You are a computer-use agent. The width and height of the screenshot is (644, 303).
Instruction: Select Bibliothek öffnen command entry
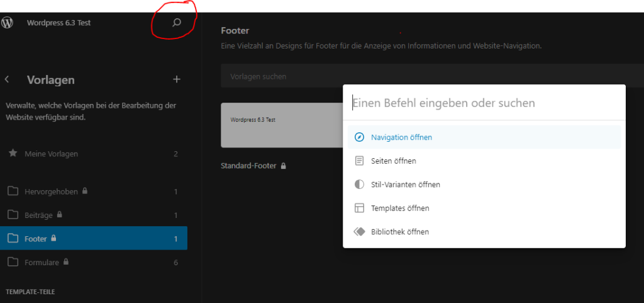(400, 232)
